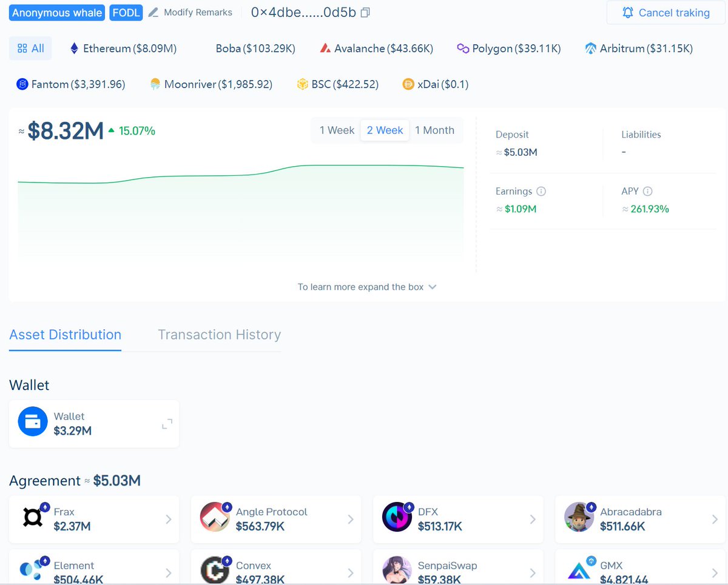Click the grid icon in All filter
Viewport: 728px width, 585px height.
(22, 48)
